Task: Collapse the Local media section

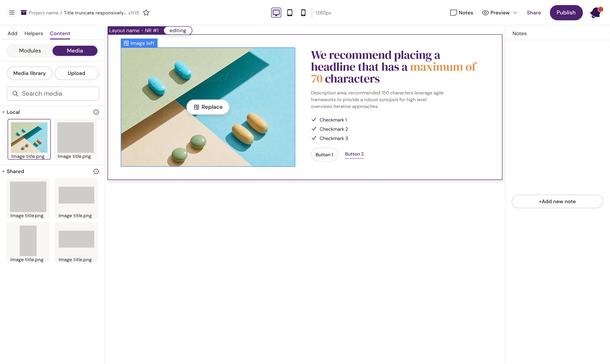Action: click(3, 112)
